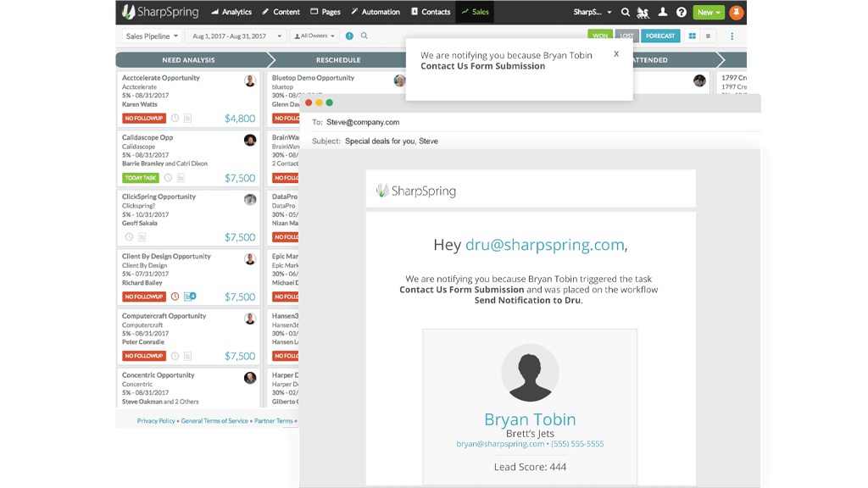This screenshot has height=488, width=868.
Task: Open the Bluetop Demo Opportunity card title
Action: 313,78
